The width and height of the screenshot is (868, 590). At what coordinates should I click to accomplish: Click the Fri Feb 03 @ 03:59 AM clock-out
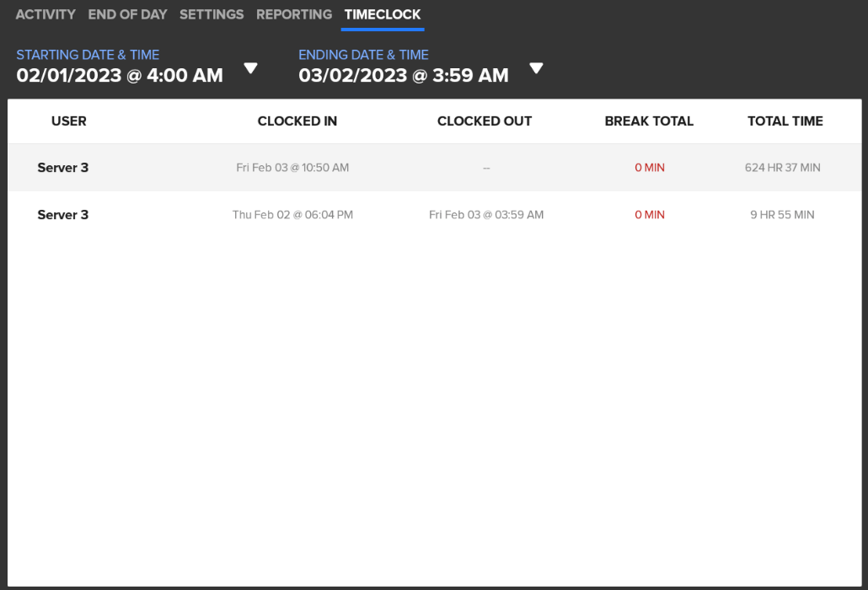(486, 215)
